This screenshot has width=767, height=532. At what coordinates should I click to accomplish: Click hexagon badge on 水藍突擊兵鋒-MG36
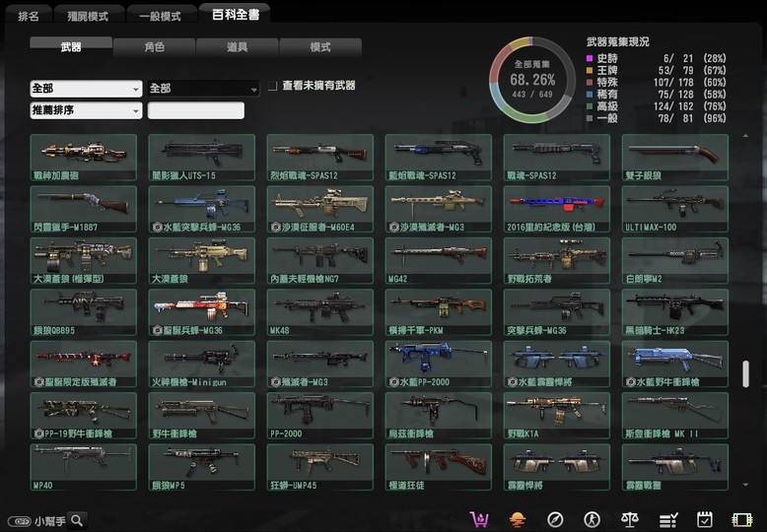pos(157,227)
